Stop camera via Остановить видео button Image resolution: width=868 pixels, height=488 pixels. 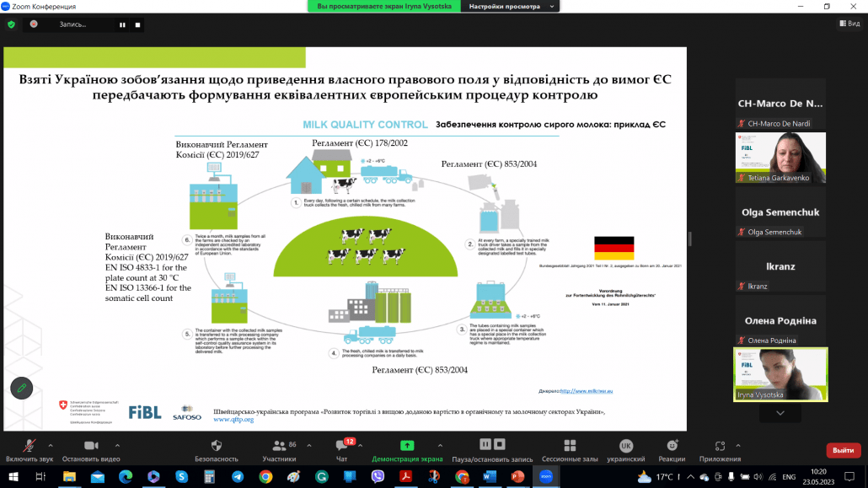point(91,448)
